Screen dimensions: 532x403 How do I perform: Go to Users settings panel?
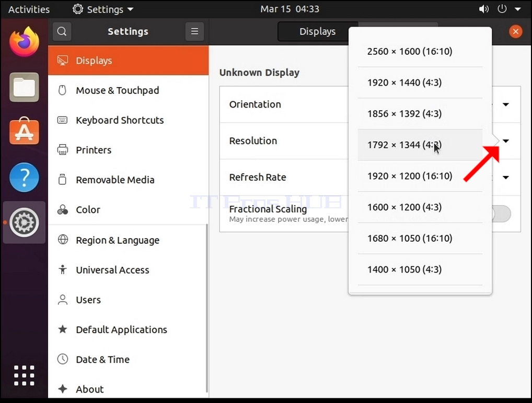pyautogui.click(x=128, y=300)
